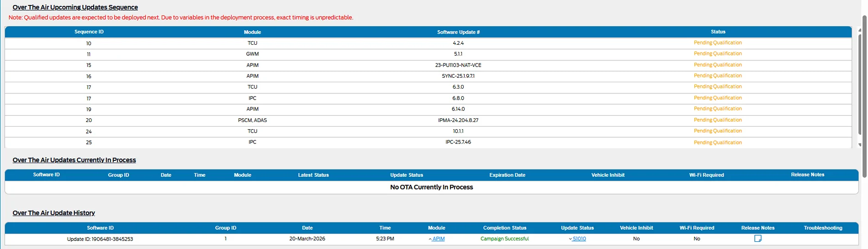Select software update 6.14.0 cell
868x249 pixels.
click(x=458, y=109)
